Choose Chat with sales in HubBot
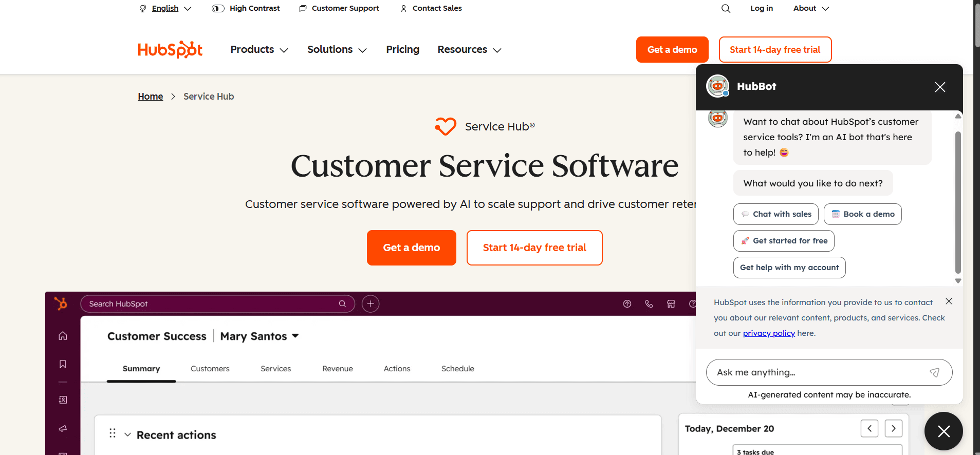The image size is (980, 455). click(776, 214)
